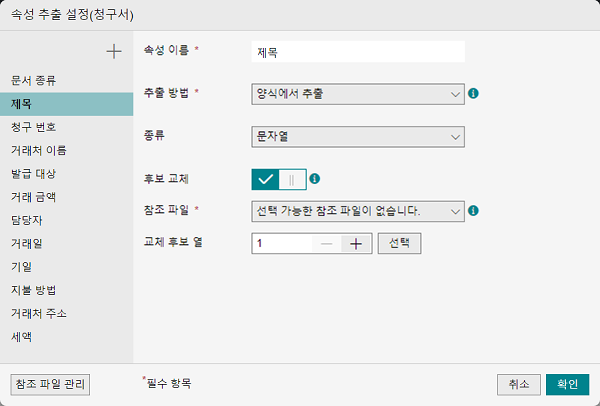Show info icon next to 후보 교체
The height and width of the screenshot is (406, 600).
[x=315, y=179]
